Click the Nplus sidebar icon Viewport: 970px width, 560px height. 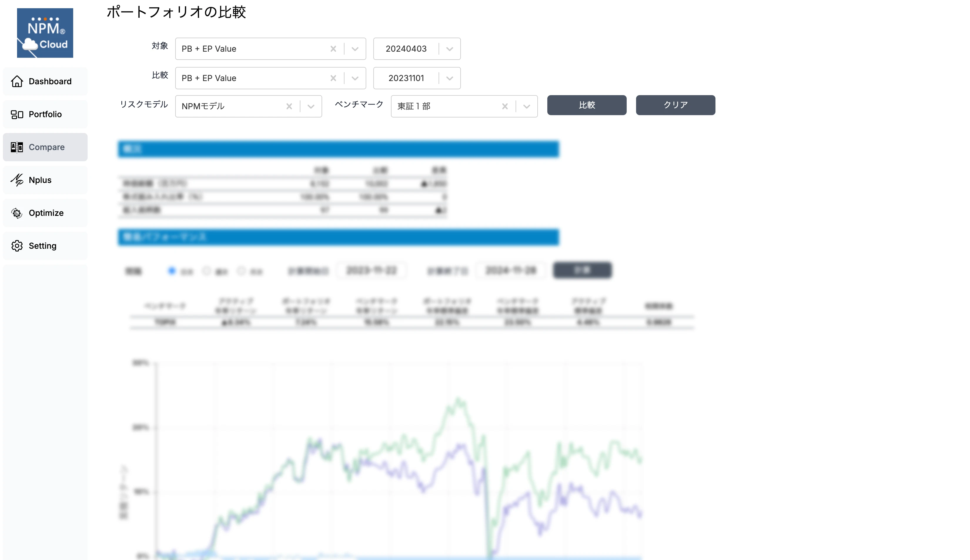(x=17, y=180)
